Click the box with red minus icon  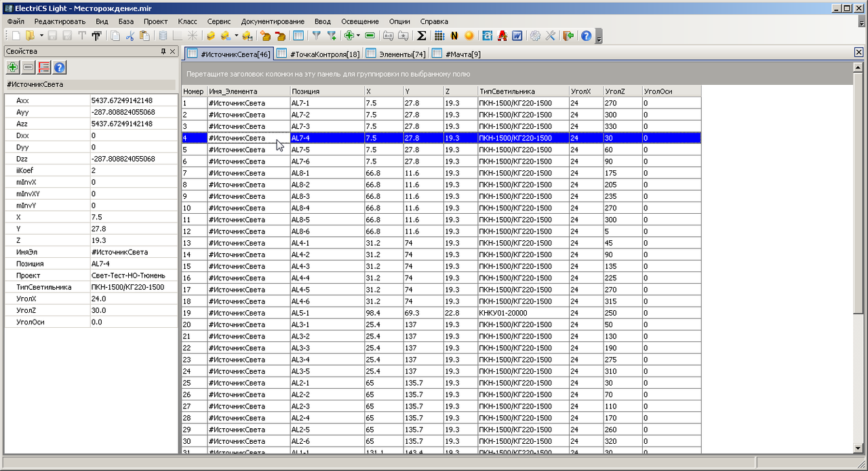click(280, 35)
